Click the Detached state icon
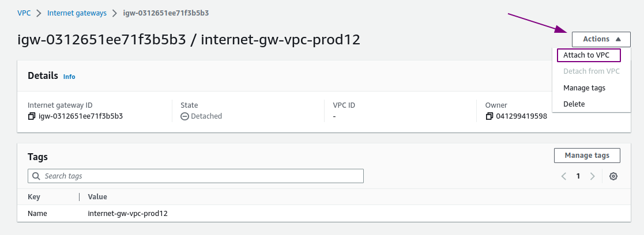 coord(185,116)
